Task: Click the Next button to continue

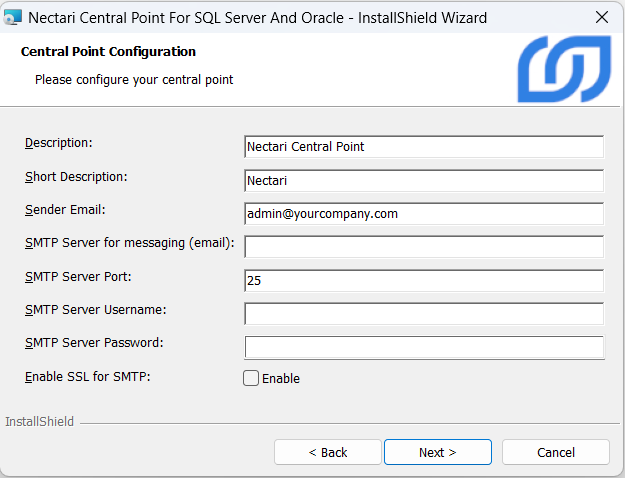Action: coord(437,452)
